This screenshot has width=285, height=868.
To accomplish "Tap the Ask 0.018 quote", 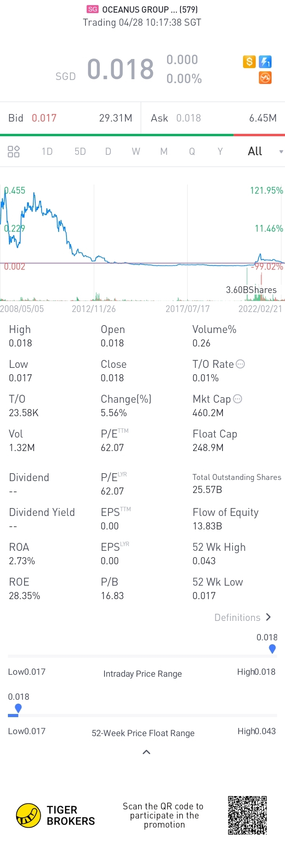I will [x=188, y=118].
